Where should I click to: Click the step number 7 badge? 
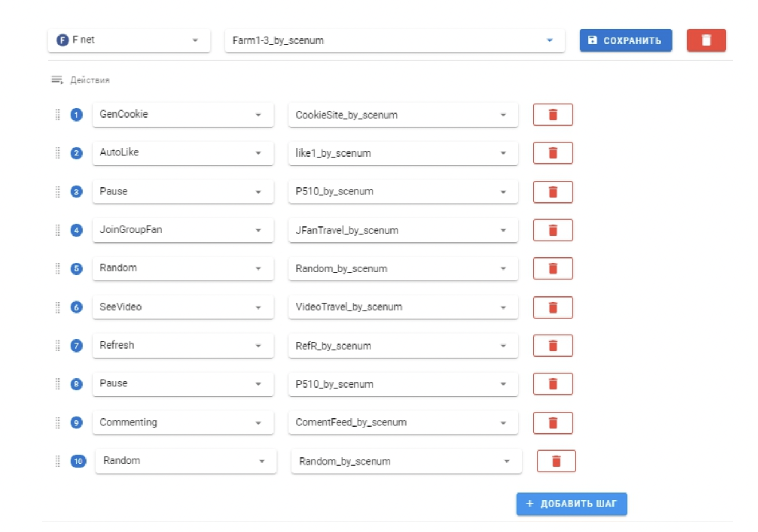(76, 346)
